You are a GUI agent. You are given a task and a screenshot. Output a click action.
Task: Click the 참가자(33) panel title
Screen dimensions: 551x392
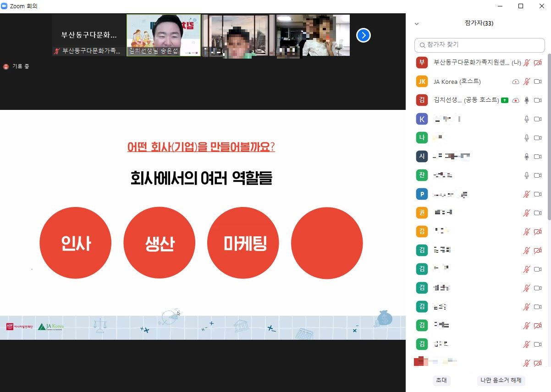pos(479,23)
